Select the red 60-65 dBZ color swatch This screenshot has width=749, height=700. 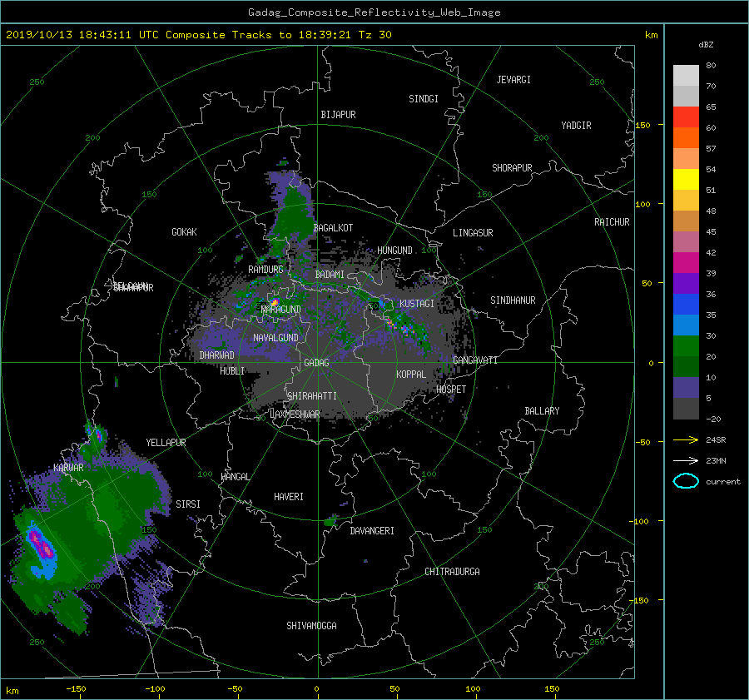(x=686, y=117)
